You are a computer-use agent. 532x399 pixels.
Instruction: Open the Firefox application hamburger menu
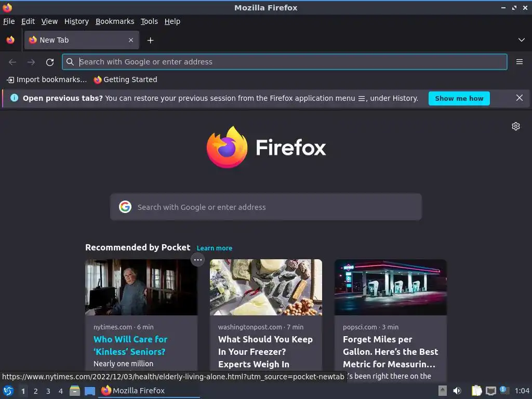click(x=520, y=62)
